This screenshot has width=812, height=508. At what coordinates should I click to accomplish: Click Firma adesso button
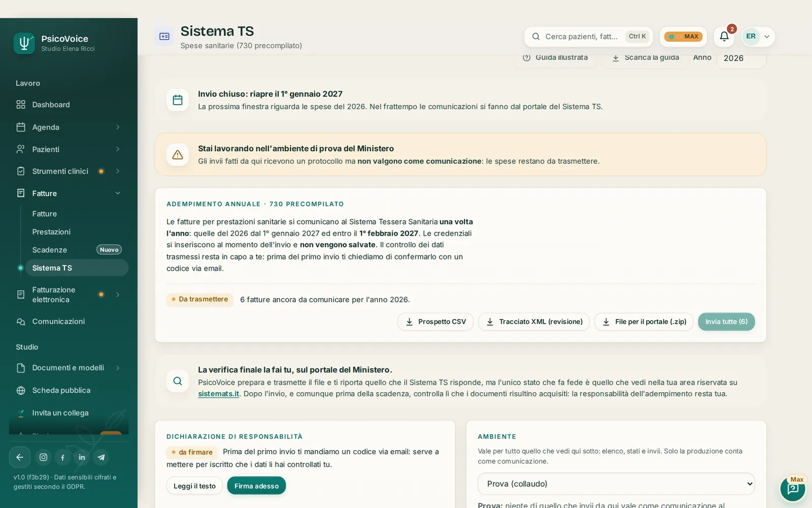[256, 486]
